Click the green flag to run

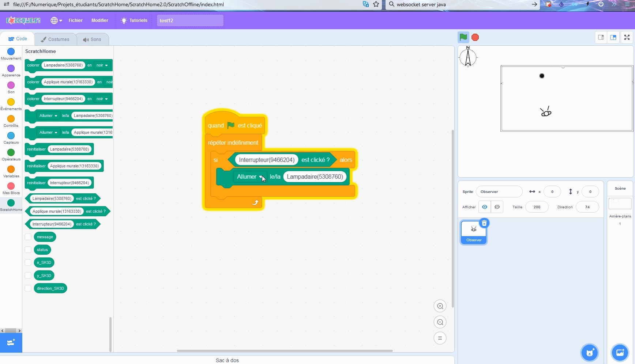463,37
